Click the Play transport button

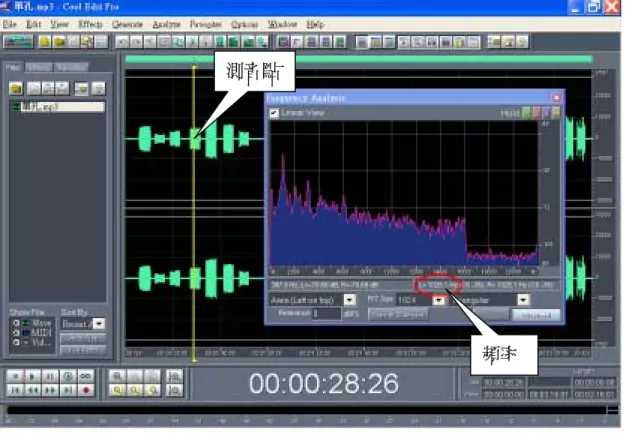[33, 376]
